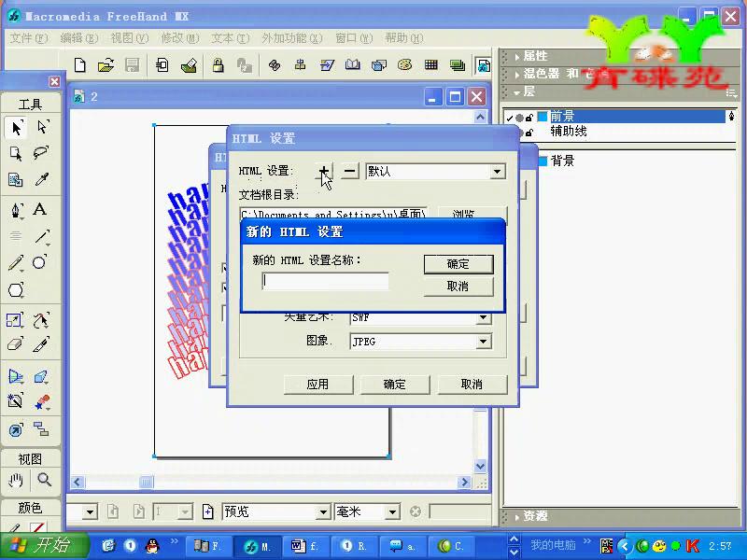Image resolution: width=747 pixels, height=560 pixels.
Task: Click minus button to remove HTML setting
Action: tap(349, 171)
